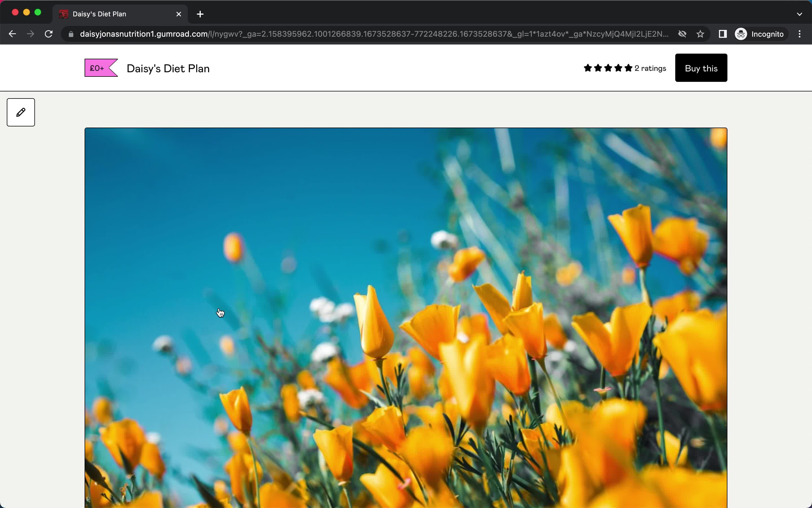Image resolution: width=812 pixels, height=508 pixels.
Task: Click the browser forward arrow
Action: (x=30, y=34)
